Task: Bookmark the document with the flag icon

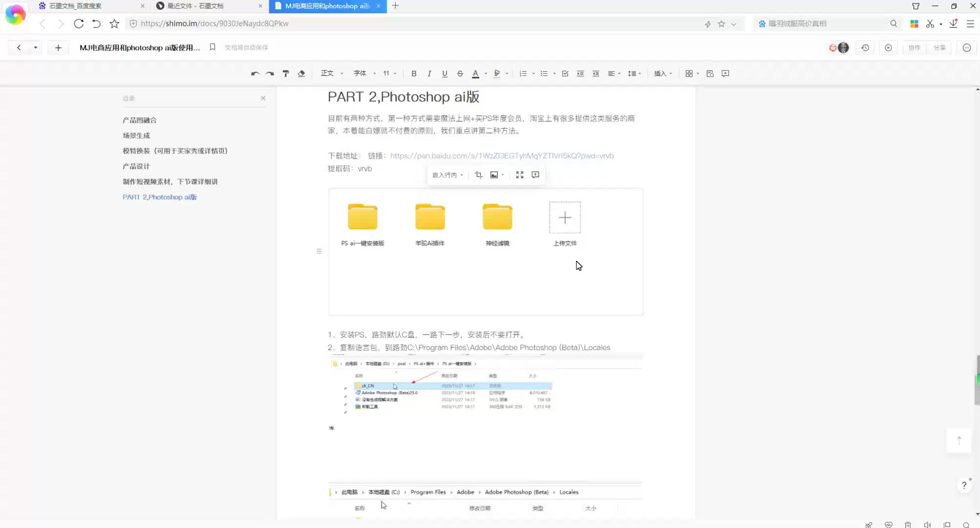Action: pyautogui.click(x=213, y=47)
